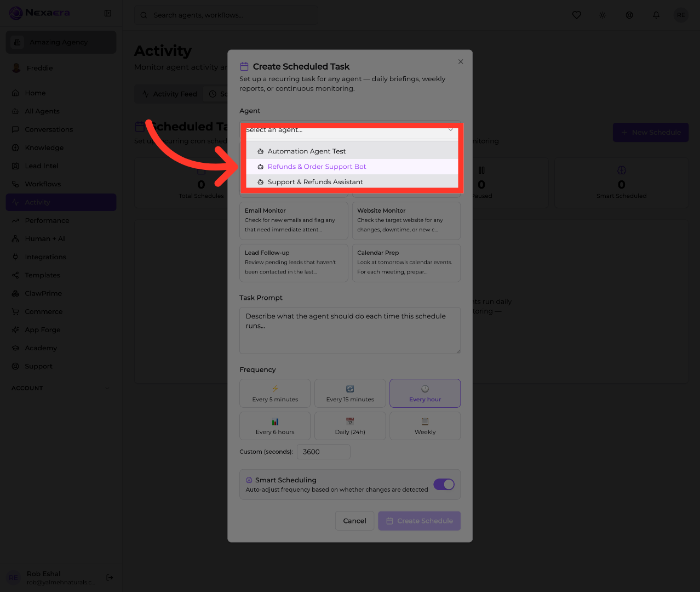Click the Paused card pause icon
The image size is (700, 592).
(481, 170)
